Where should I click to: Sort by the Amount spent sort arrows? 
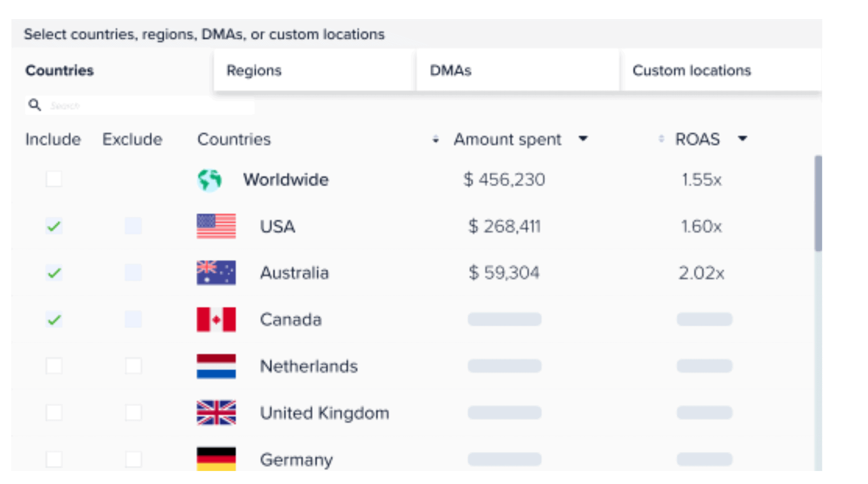point(435,139)
